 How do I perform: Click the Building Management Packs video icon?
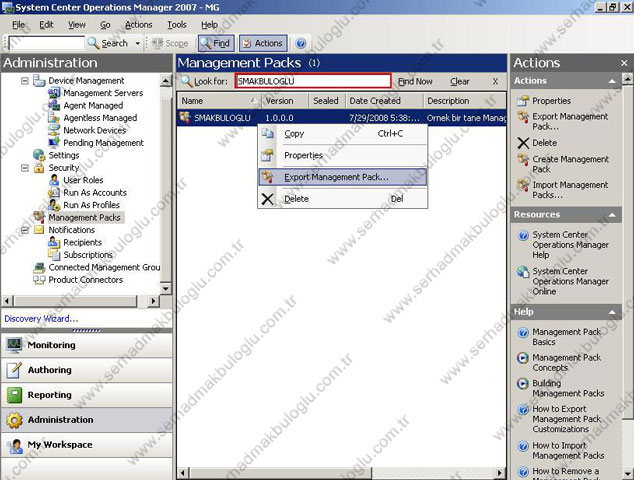(523, 383)
